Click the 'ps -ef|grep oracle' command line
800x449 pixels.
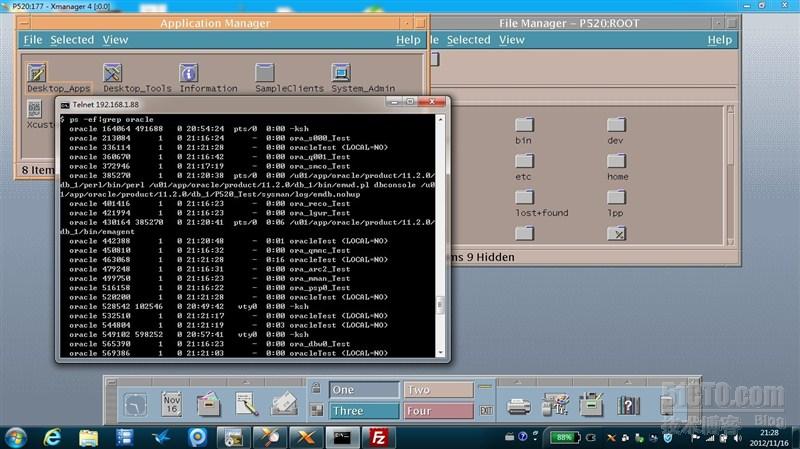pos(107,119)
